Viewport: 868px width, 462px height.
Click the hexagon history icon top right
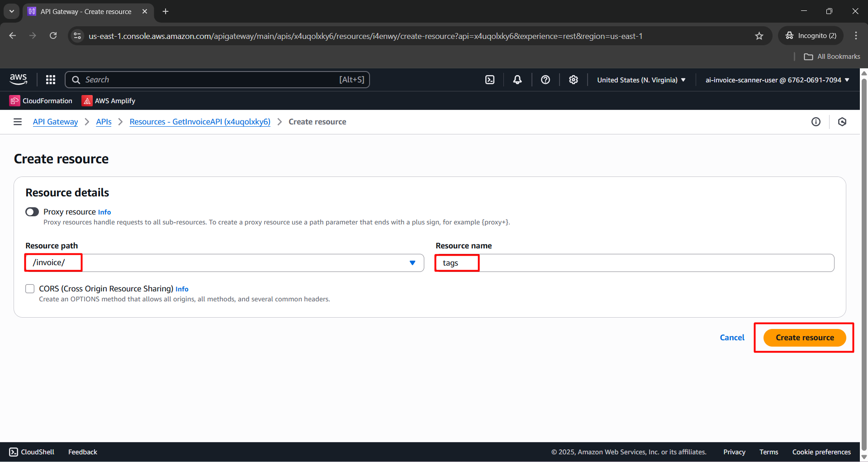(x=842, y=121)
